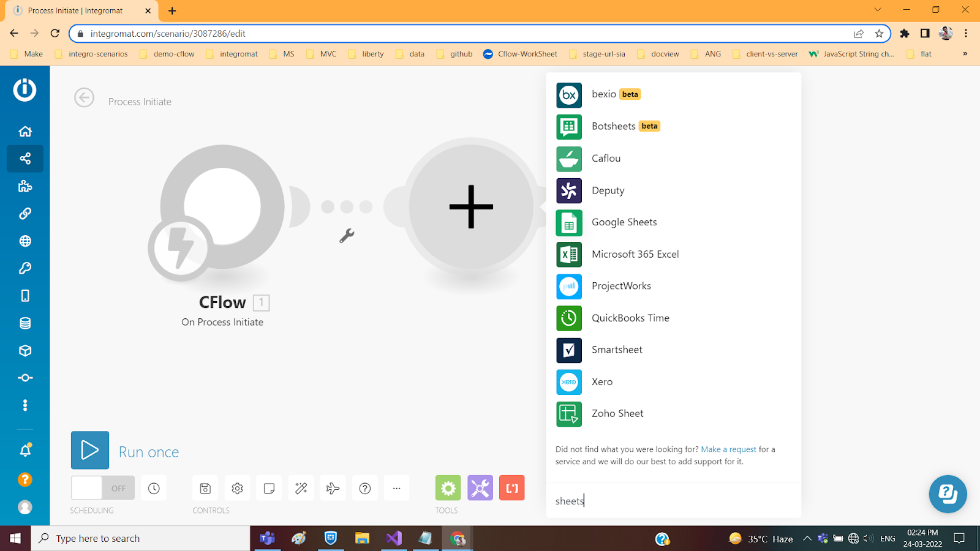
Task: Open Data stores database icon in sidebar
Action: [25, 323]
